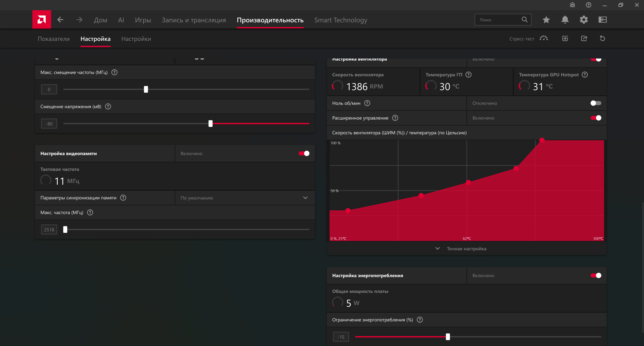Go to the Игры section

pyautogui.click(x=143, y=20)
